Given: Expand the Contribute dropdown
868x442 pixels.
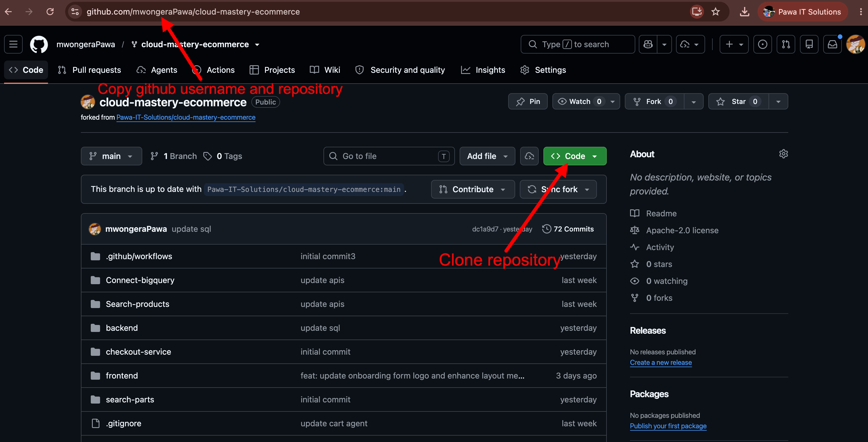Looking at the screenshot, I should pos(472,189).
